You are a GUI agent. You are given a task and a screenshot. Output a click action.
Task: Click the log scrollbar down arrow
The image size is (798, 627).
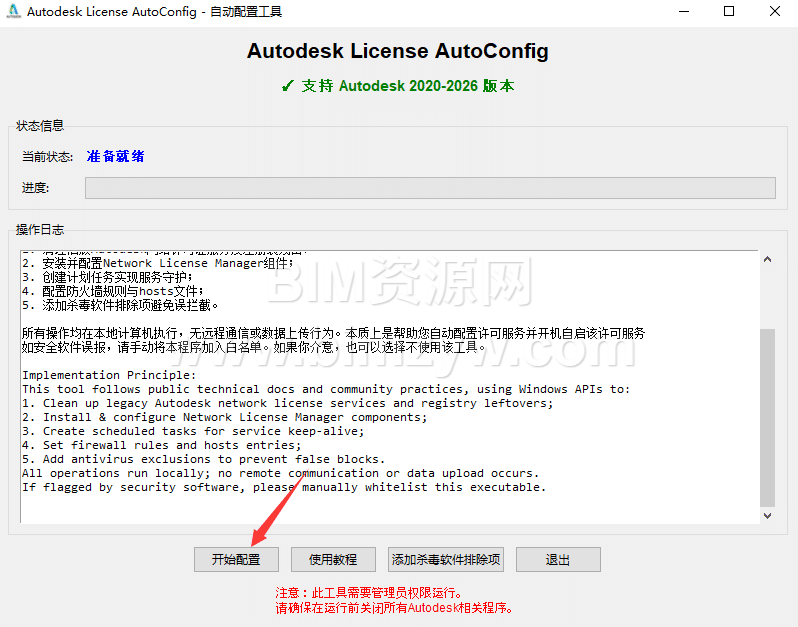767,515
